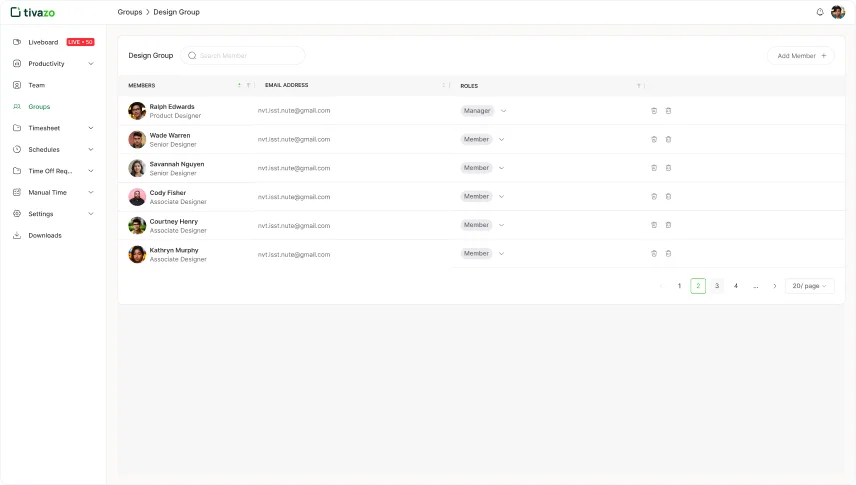The image size is (856, 485).
Task: Click the Tivazo logo
Action: (x=33, y=12)
